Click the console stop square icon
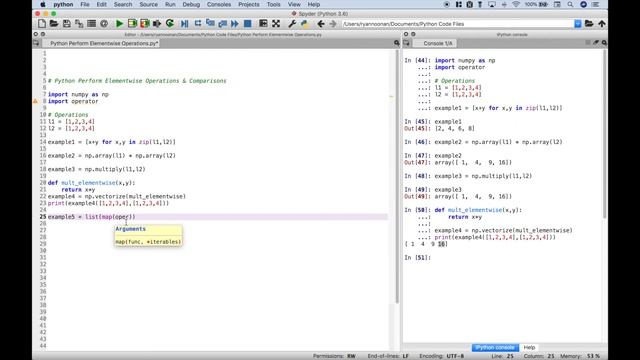Image resolution: width=640 pixels, height=360 pixels. 588,42
